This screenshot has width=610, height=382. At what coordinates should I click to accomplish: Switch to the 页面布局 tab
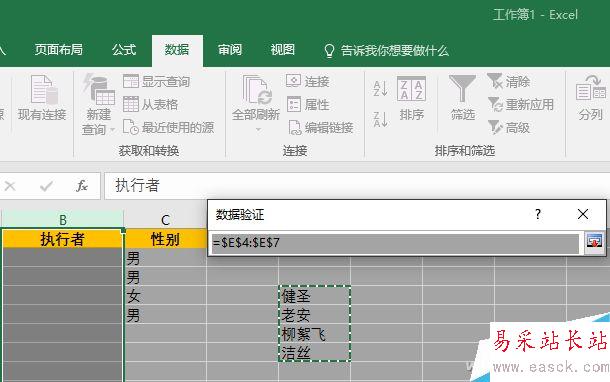[59, 50]
